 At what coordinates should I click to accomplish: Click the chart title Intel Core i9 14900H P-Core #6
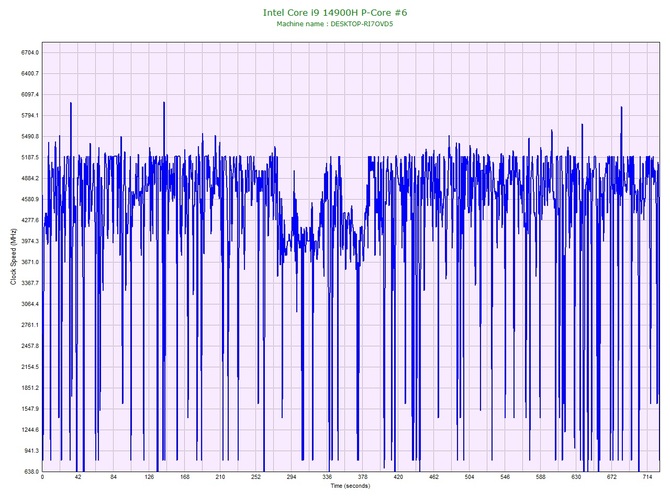pos(335,12)
